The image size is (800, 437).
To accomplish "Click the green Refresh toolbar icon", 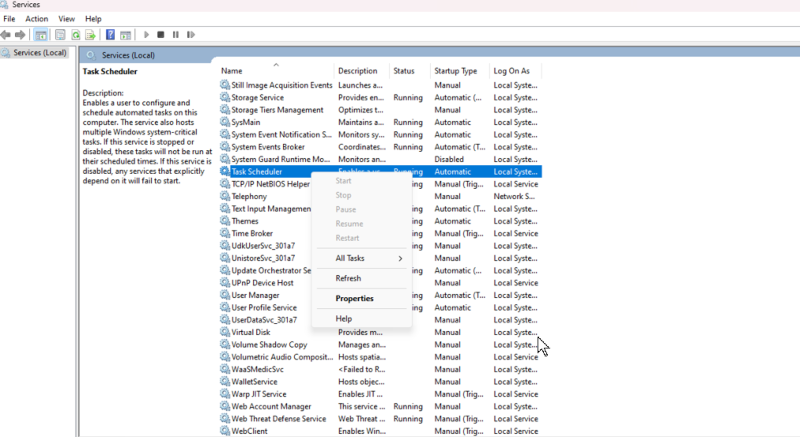I will coord(76,35).
